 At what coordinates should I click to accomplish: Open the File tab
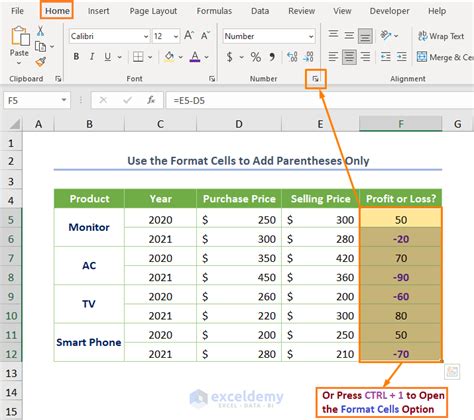point(17,11)
